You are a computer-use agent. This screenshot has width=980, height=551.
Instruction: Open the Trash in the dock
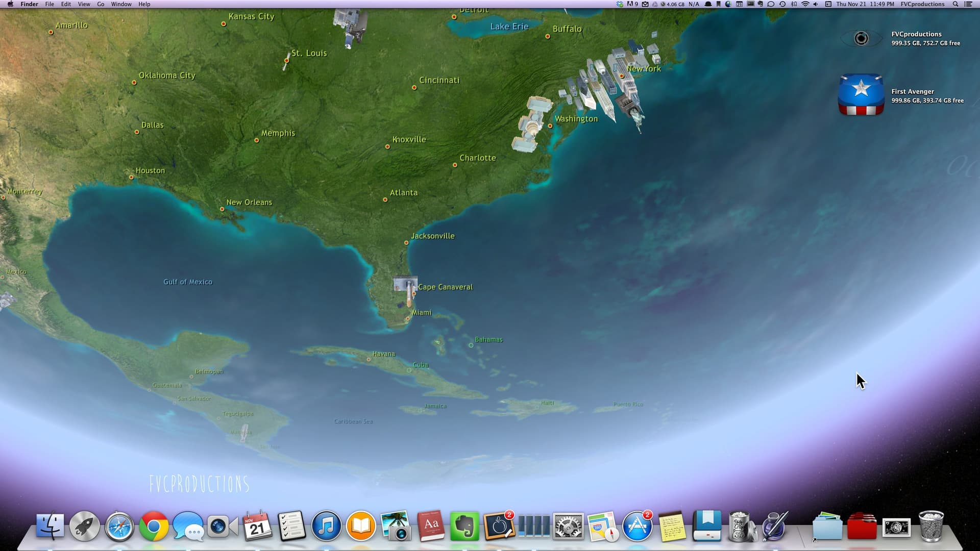pyautogui.click(x=931, y=526)
